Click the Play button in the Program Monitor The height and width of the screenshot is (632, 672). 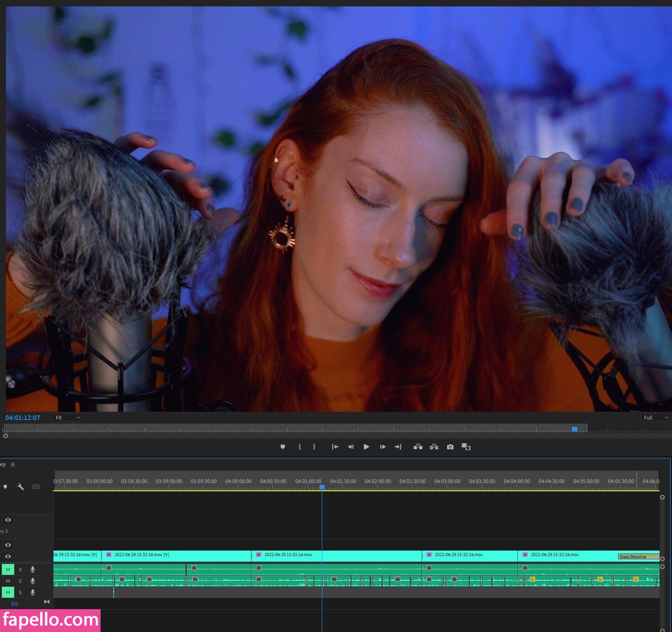coord(366,446)
